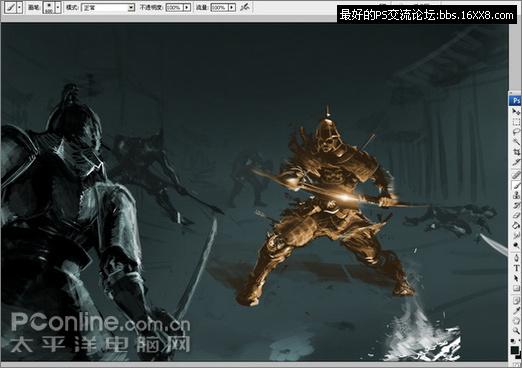
Task: Open the tool preset picker arrow
Action: pyautogui.click(x=19, y=7)
